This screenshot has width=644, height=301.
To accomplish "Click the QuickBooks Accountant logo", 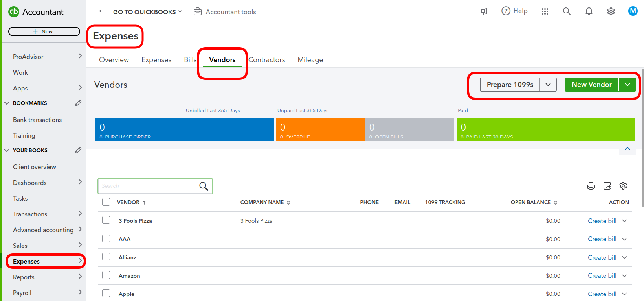I will pos(14,12).
